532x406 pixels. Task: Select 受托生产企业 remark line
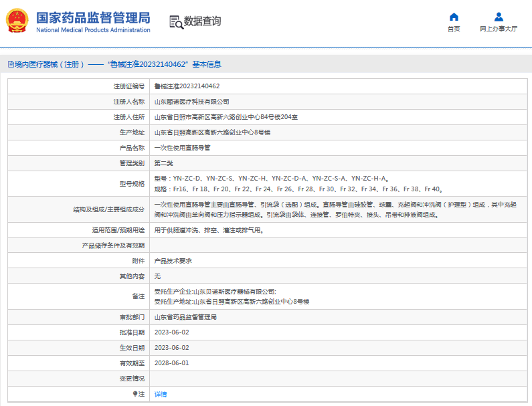(x=215, y=292)
